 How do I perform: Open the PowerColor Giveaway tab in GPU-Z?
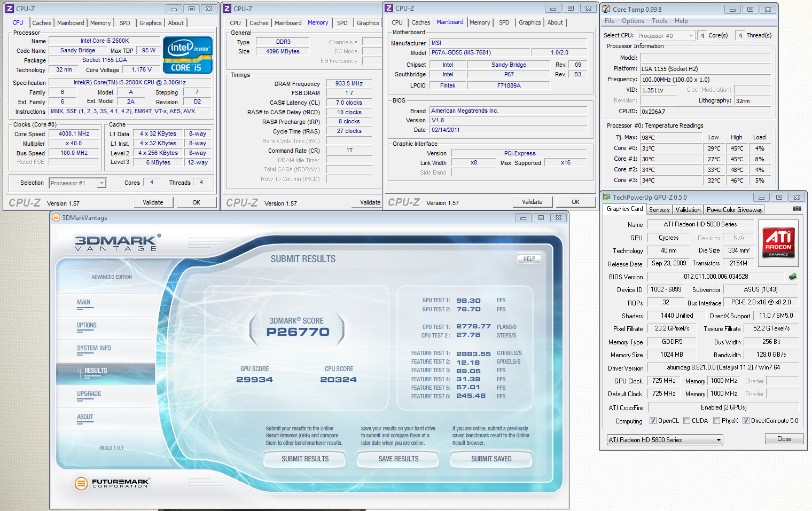click(735, 210)
